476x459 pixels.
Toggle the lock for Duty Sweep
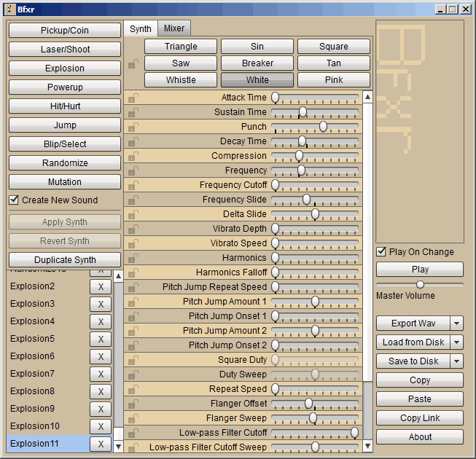pos(133,374)
